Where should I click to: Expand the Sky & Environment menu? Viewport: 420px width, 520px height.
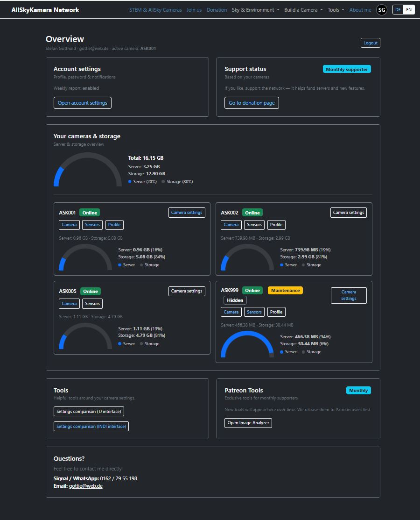(255, 9)
